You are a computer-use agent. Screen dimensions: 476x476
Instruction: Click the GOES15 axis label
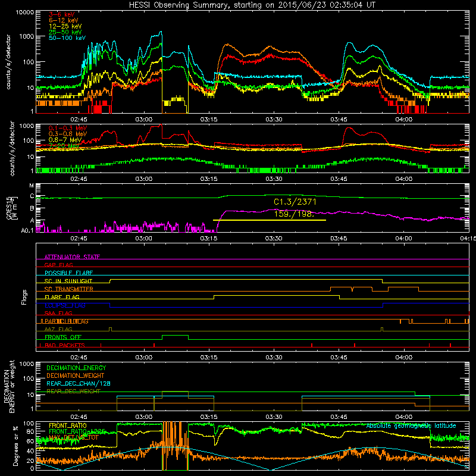(9, 208)
